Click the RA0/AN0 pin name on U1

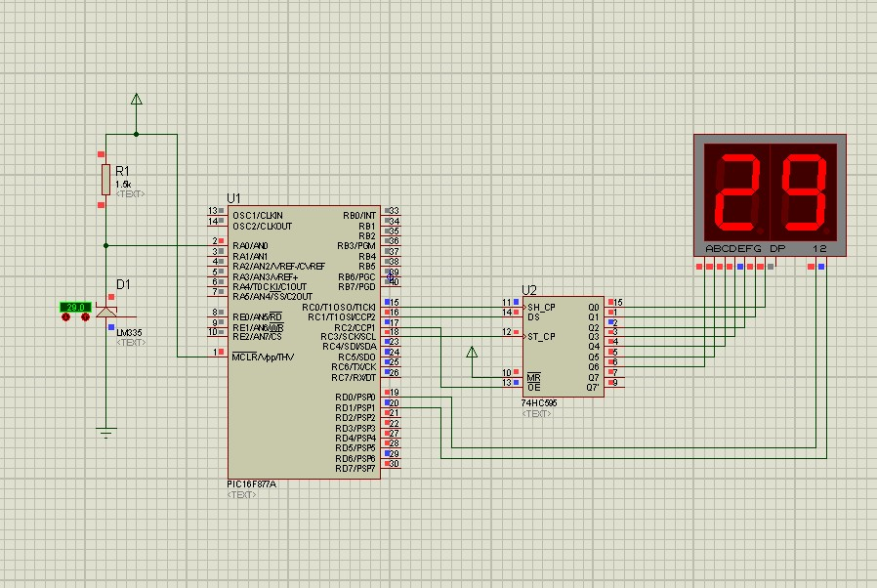251,245
